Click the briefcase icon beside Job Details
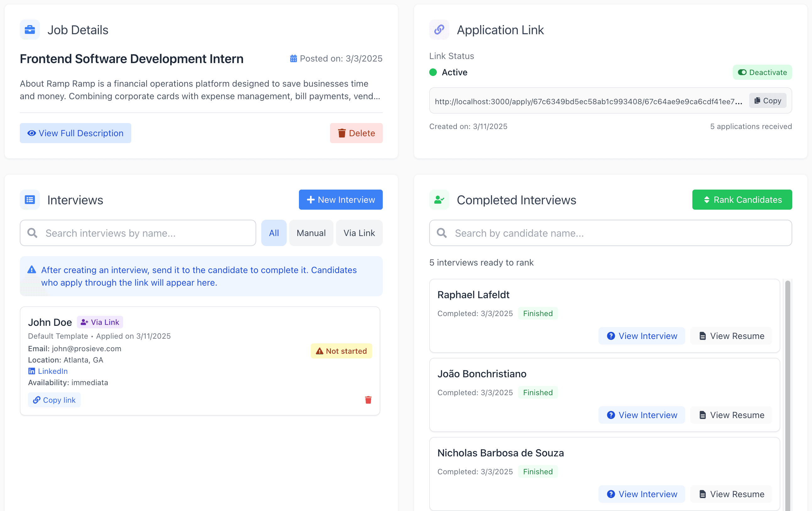Image resolution: width=812 pixels, height=511 pixels. [30, 30]
